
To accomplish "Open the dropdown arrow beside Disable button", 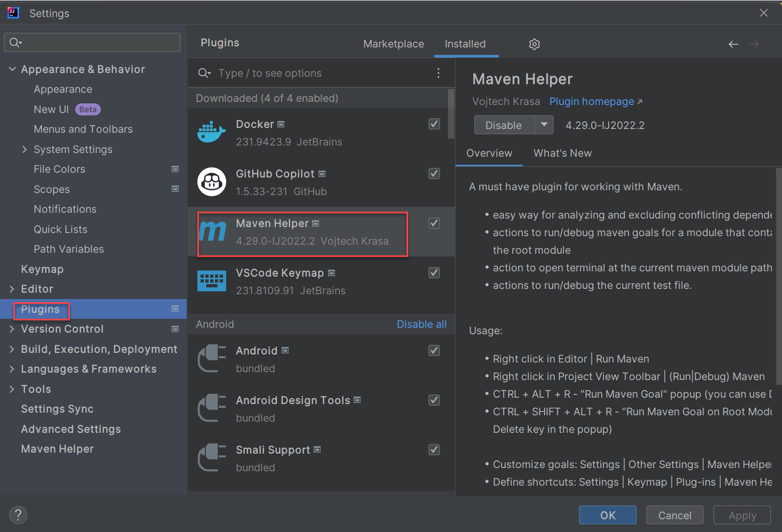I will point(544,125).
